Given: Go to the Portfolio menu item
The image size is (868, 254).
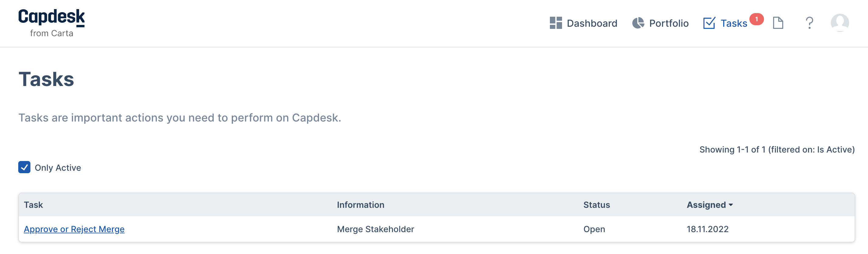Looking at the screenshot, I should [x=661, y=23].
